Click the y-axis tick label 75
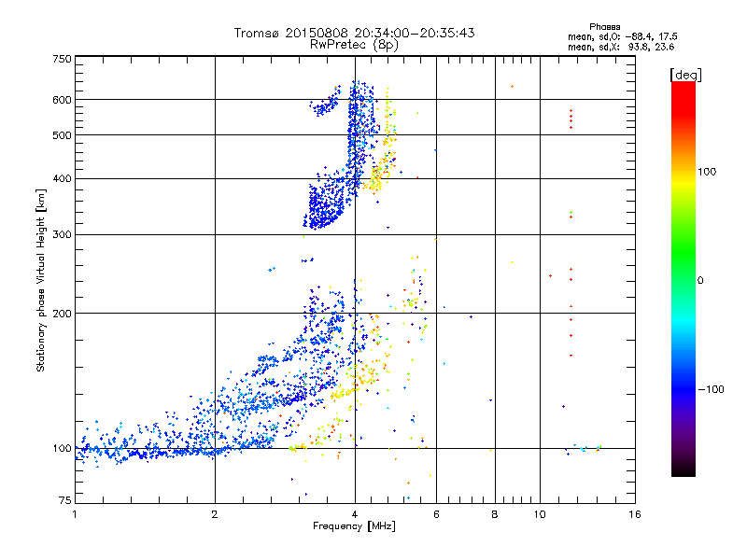The height and width of the screenshot is (560, 747). pyautogui.click(x=65, y=500)
